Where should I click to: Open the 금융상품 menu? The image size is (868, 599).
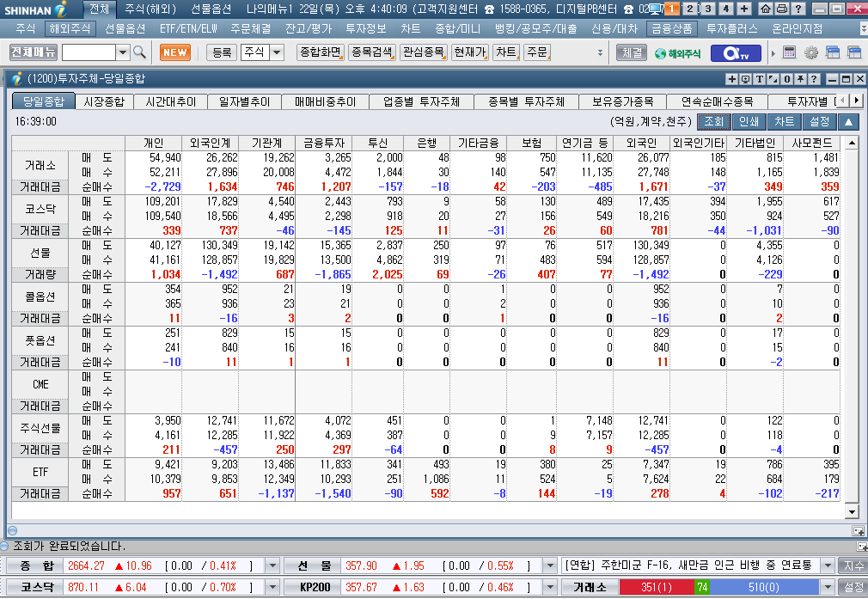pyautogui.click(x=671, y=28)
